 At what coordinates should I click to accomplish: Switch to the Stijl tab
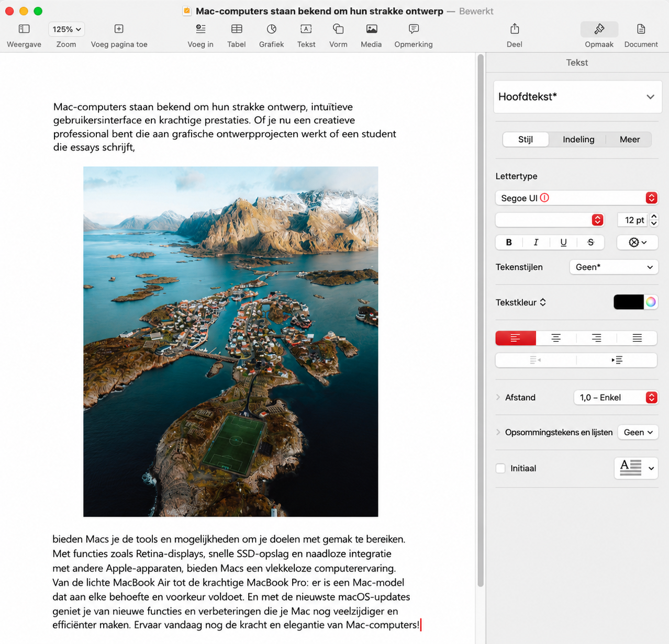pyautogui.click(x=526, y=140)
